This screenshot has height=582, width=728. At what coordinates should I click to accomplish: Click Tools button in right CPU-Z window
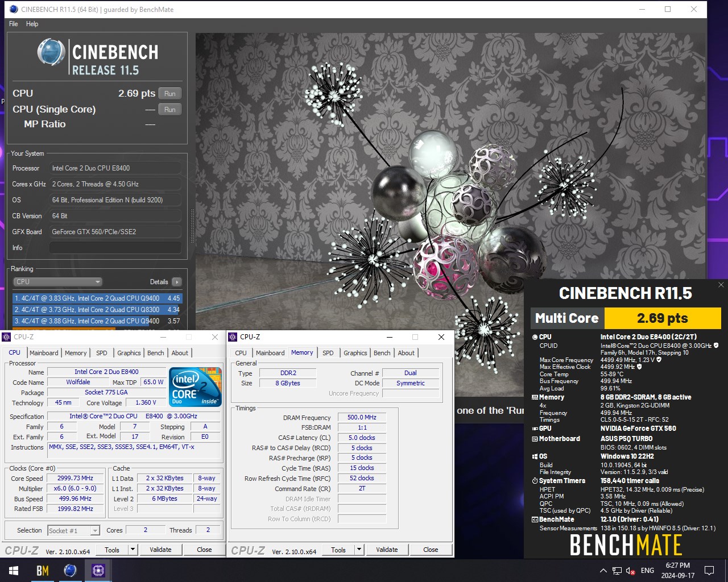(x=338, y=550)
